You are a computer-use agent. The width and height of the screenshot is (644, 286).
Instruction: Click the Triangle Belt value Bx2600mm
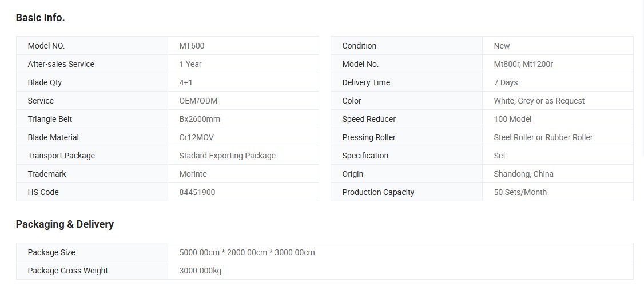coord(200,119)
